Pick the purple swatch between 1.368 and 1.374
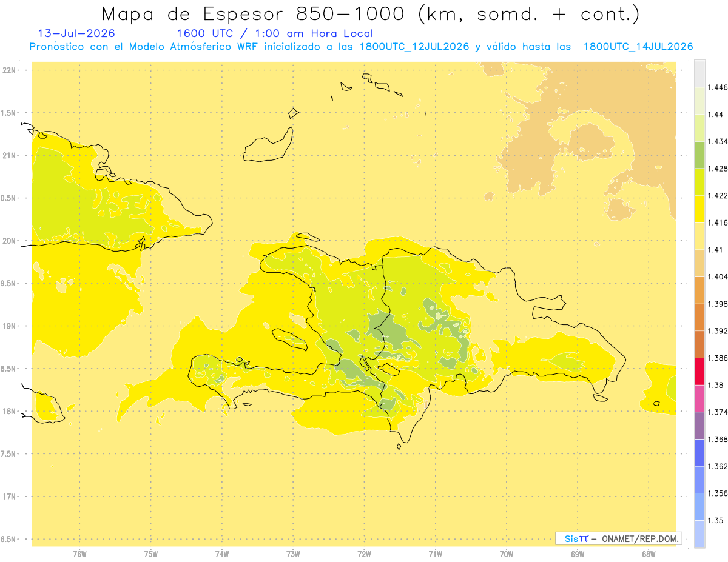Viewport: 728px width, 562px height. (699, 426)
